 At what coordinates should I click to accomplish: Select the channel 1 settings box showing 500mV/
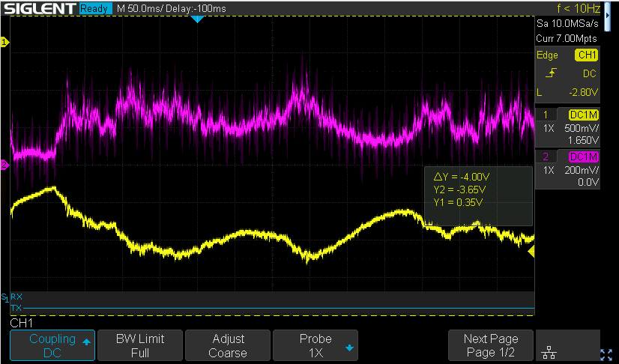[568, 127]
